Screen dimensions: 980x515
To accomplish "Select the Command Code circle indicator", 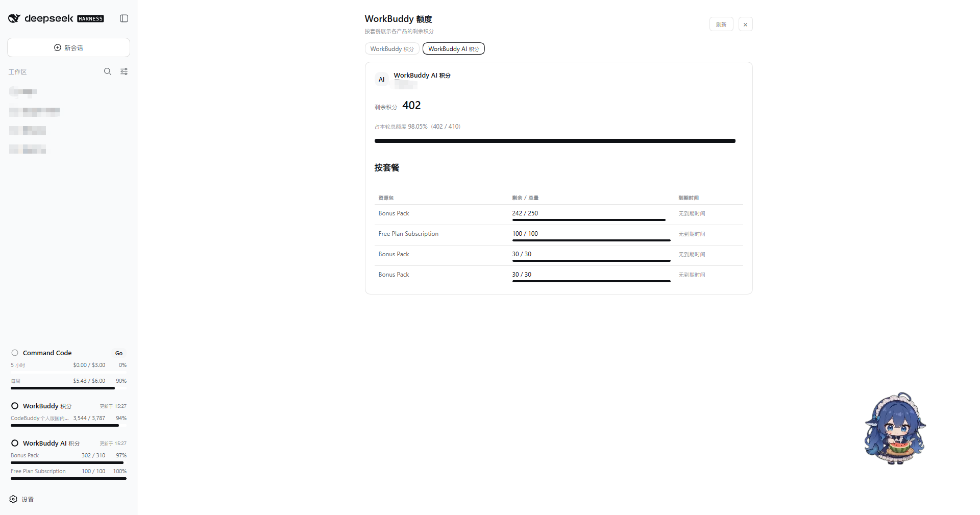I will tap(15, 353).
